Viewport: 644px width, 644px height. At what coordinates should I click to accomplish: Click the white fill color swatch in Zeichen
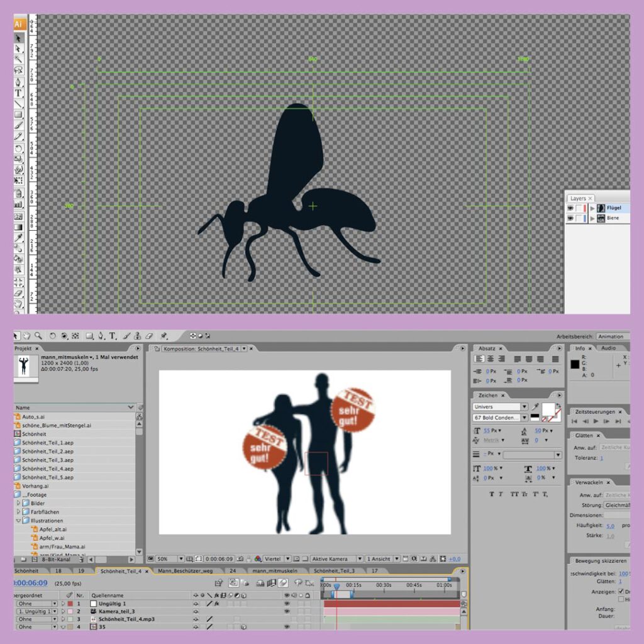coord(549,409)
